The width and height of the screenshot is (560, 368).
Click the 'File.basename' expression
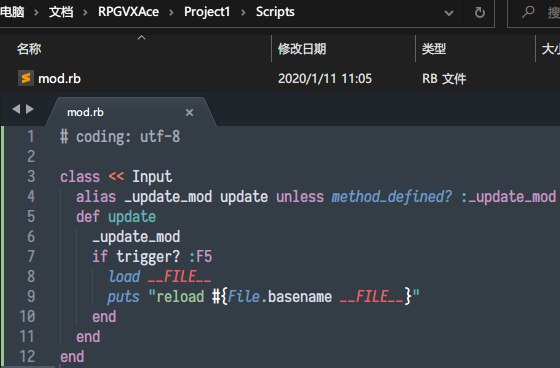[280, 297]
